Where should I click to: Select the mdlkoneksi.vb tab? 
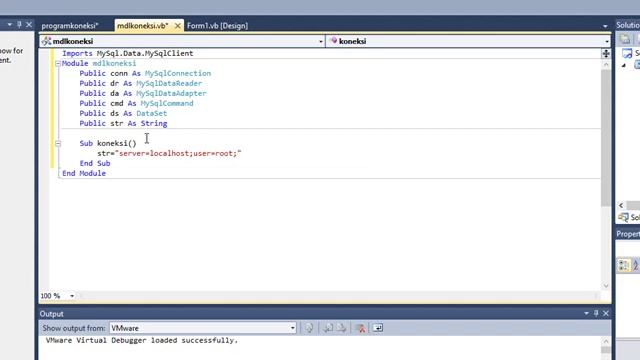[x=142, y=26]
